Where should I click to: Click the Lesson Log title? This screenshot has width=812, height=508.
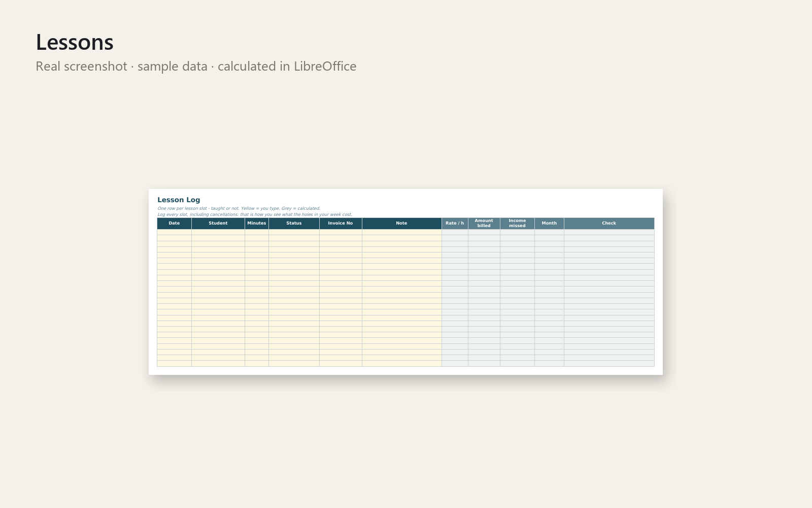tap(179, 200)
